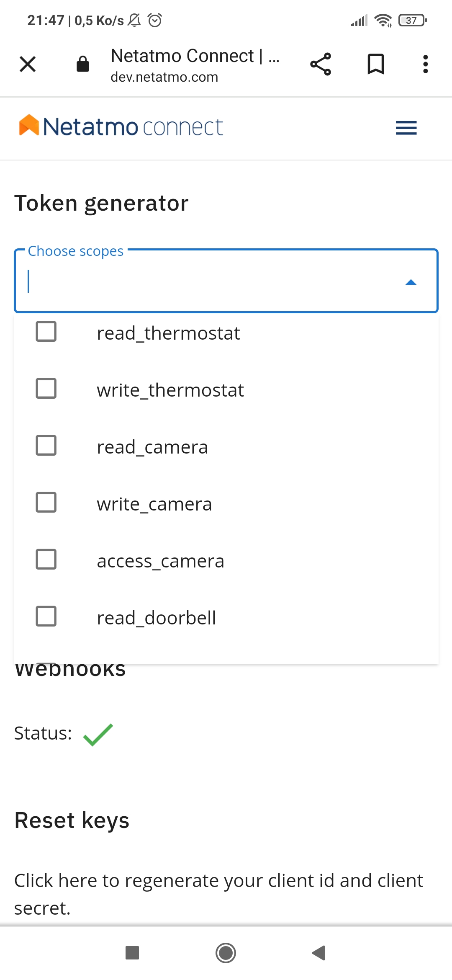Open the browser three-dot overflow menu

(x=425, y=64)
